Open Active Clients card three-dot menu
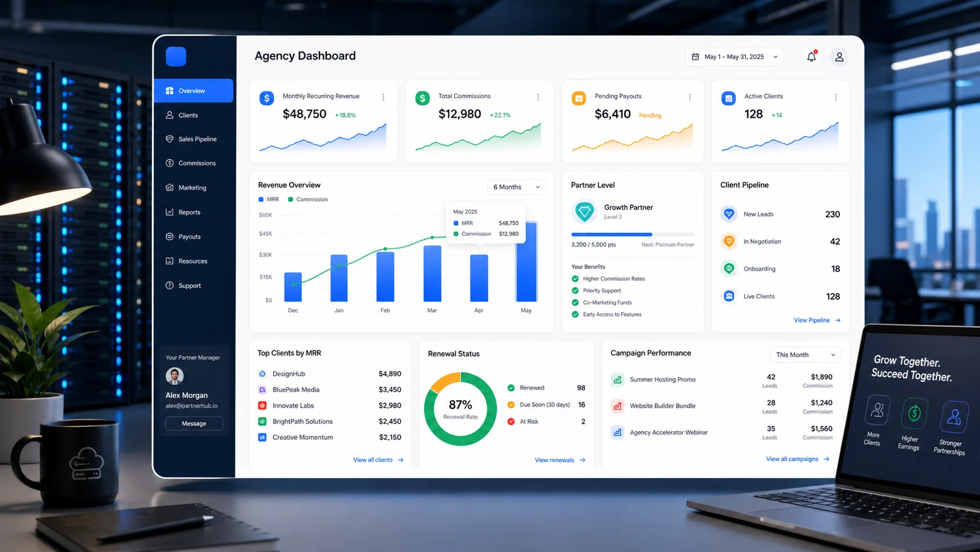This screenshot has width=980, height=552. (835, 97)
